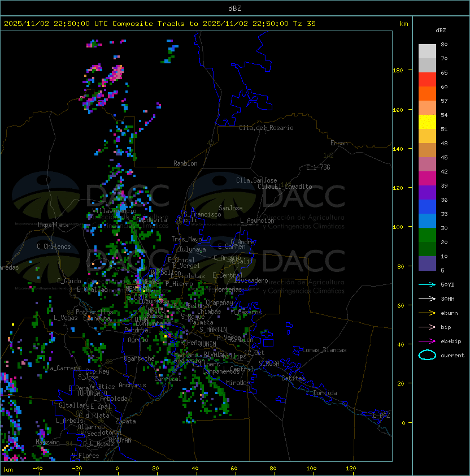The height and width of the screenshot is (476, 470).
Task: Click the Villavicencio map label
Action: [114, 211]
